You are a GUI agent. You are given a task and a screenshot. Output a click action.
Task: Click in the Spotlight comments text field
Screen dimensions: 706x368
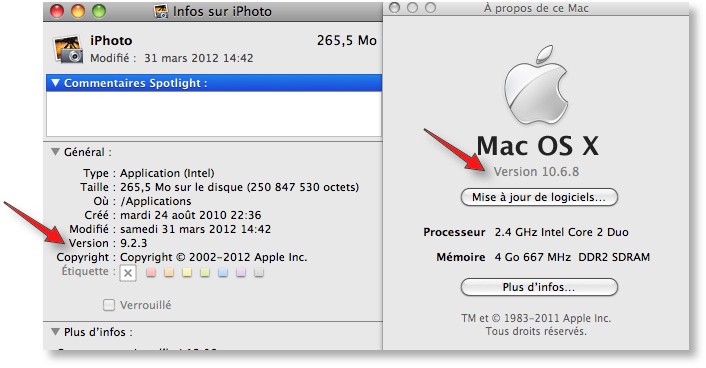click(214, 114)
